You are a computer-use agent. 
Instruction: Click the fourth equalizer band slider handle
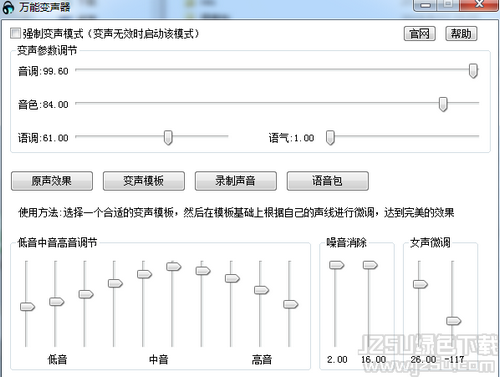point(115,283)
